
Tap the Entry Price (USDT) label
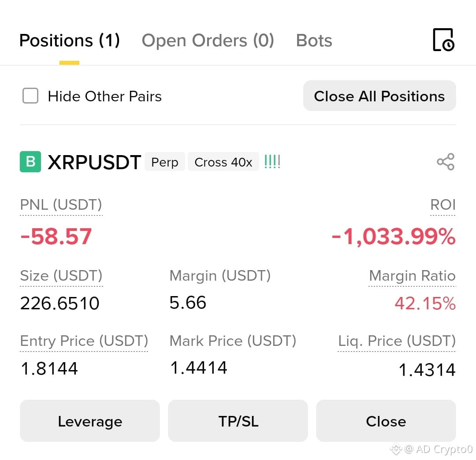point(84,341)
